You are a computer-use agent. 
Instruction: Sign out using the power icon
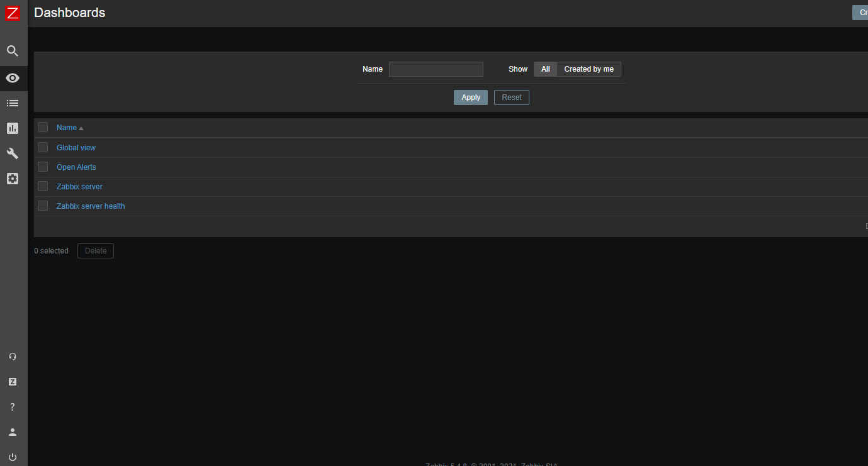point(13,457)
